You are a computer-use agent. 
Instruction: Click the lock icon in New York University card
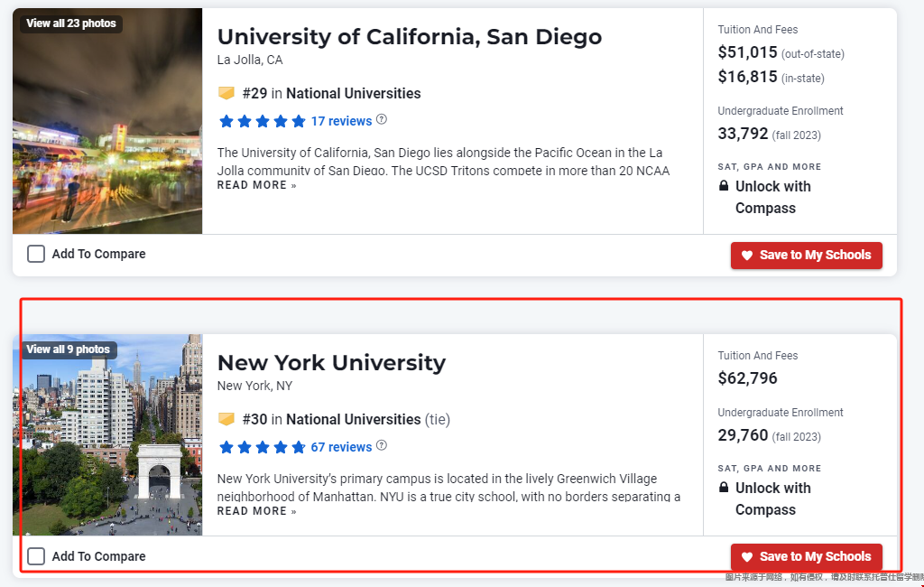click(724, 488)
